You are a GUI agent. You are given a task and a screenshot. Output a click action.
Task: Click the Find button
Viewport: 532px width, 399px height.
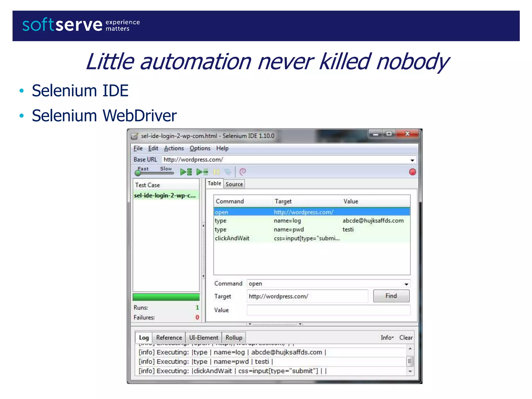click(391, 296)
